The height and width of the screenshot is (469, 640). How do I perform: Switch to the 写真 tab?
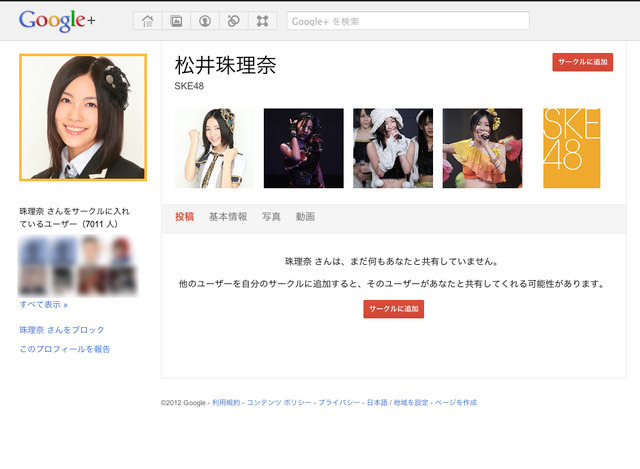pyautogui.click(x=271, y=217)
